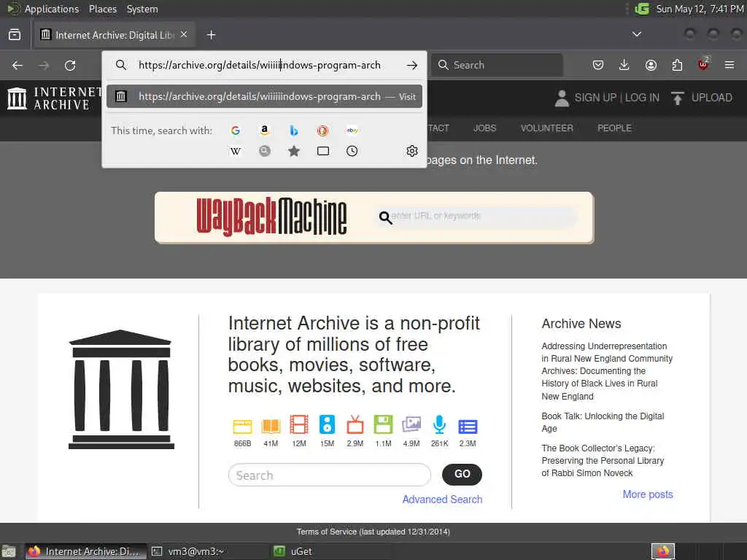This screenshot has width=747, height=560.
Task: Open the audio speaker icon, 15M
Action: (x=327, y=425)
